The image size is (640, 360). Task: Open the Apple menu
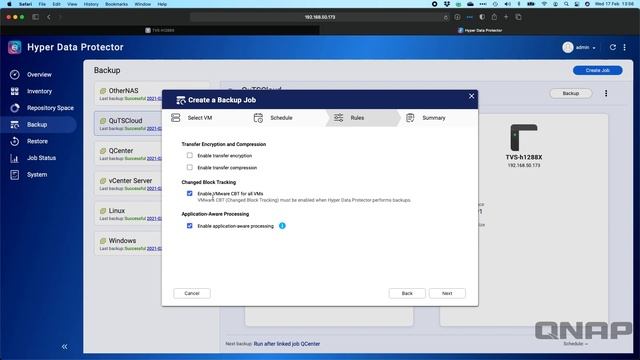click(x=9, y=4)
